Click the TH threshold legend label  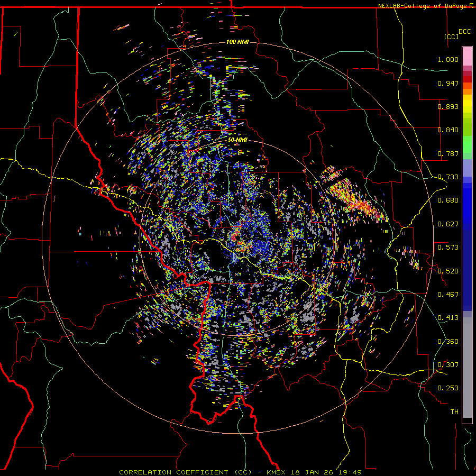click(x=454, y=412)
